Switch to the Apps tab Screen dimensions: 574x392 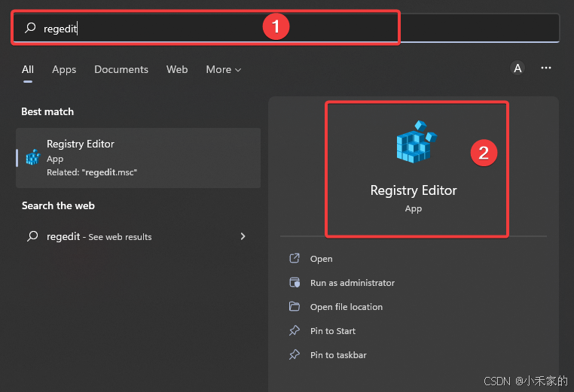click(x=64, y=69)
